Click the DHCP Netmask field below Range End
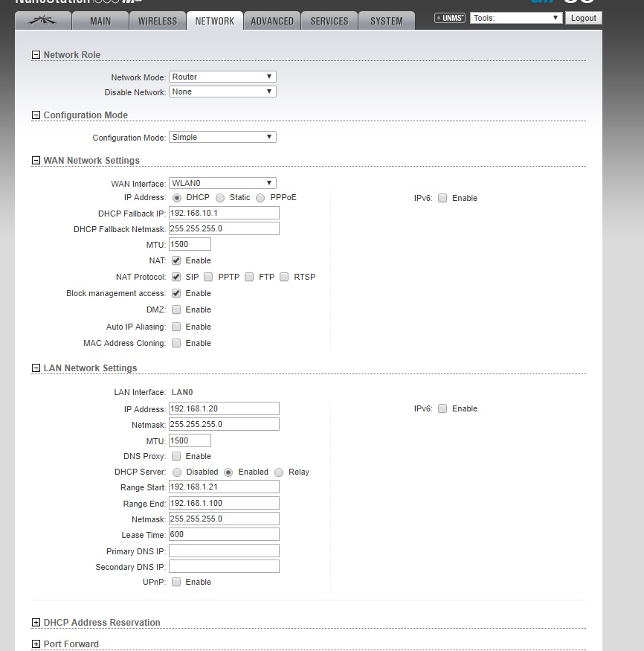 coord(224,519)
